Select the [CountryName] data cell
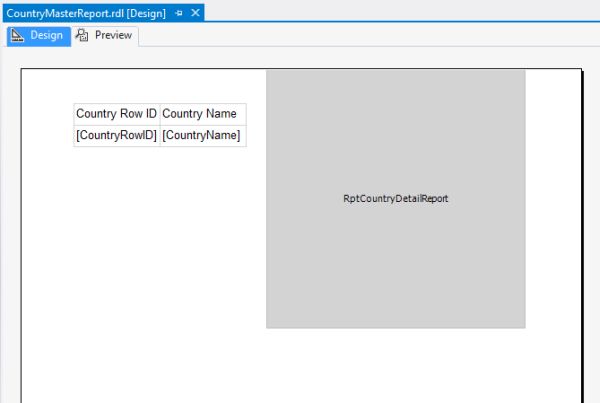 (203, 135)
